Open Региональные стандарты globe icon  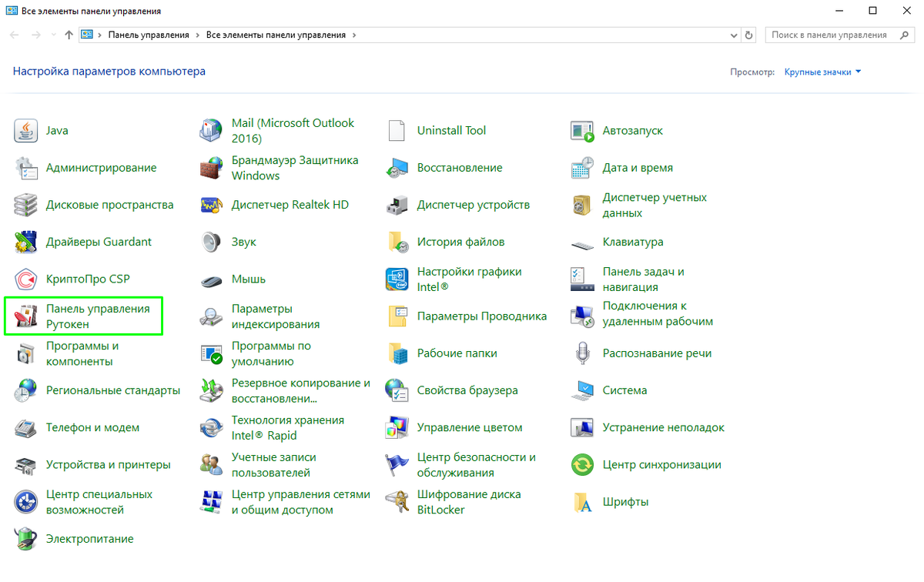pyautogui.click(x=26, y=390)
